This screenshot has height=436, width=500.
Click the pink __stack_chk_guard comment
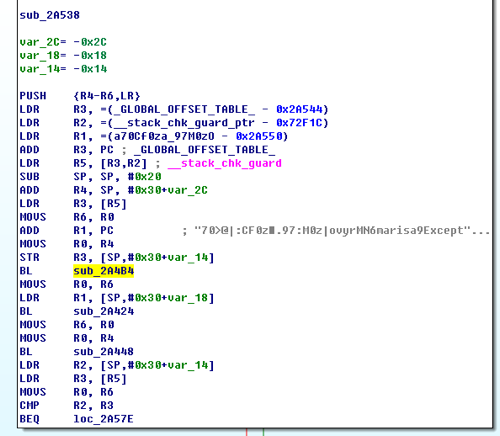[225, 163]
